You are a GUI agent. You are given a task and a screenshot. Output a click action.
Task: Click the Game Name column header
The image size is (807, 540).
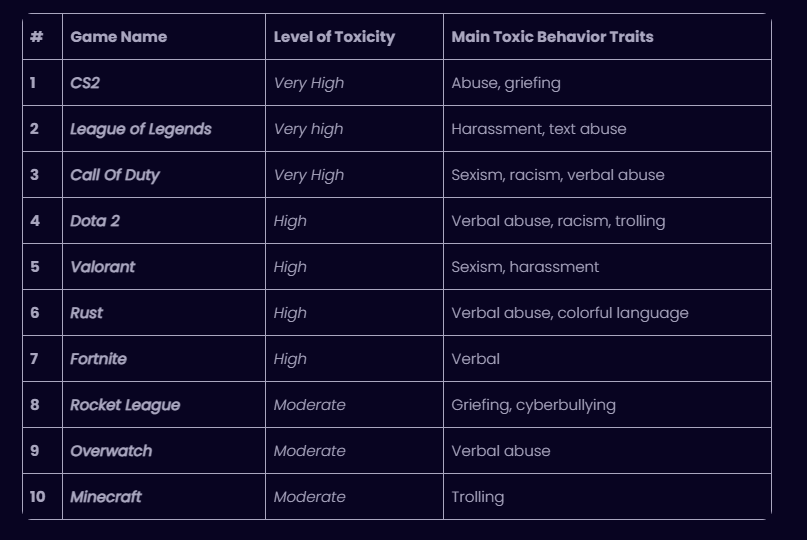pos(118,37)
